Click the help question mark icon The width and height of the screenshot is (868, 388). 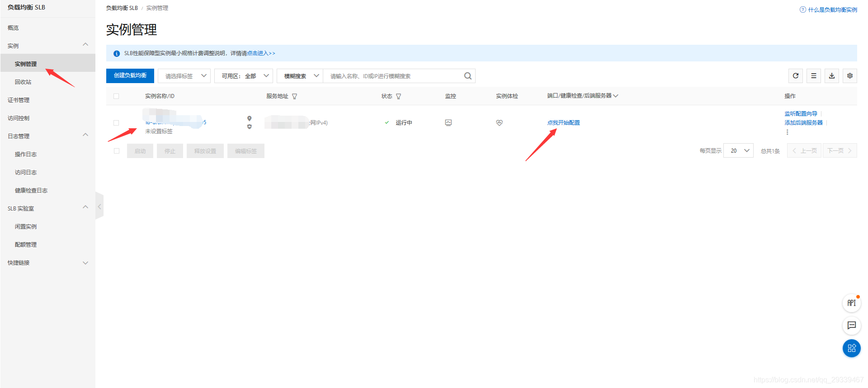(803, 9)
